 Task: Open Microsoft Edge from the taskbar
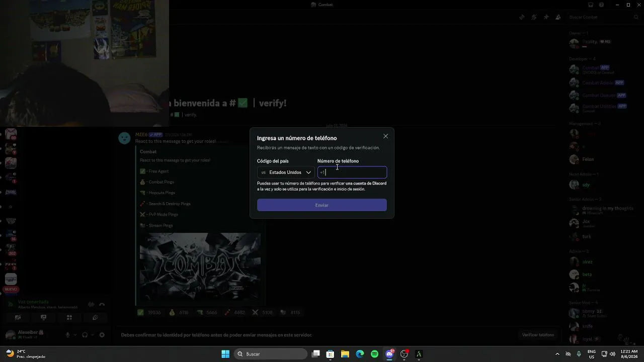coord(360,354)
